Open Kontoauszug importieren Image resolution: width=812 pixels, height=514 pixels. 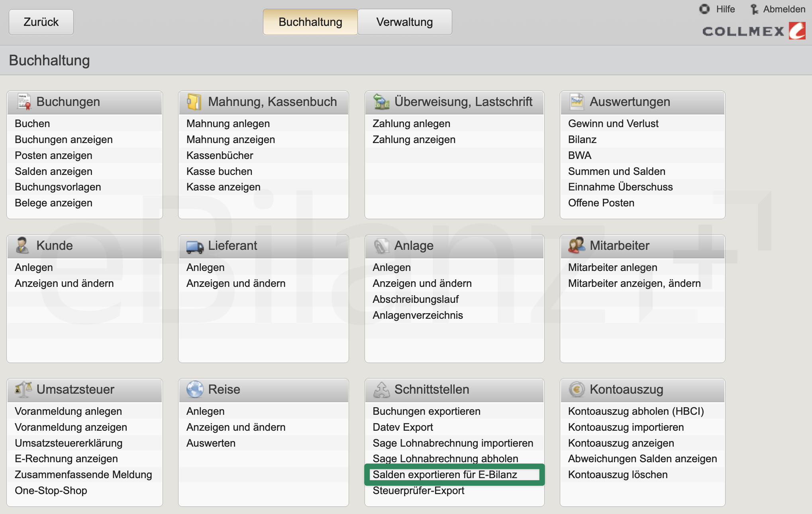coord(626,427)
